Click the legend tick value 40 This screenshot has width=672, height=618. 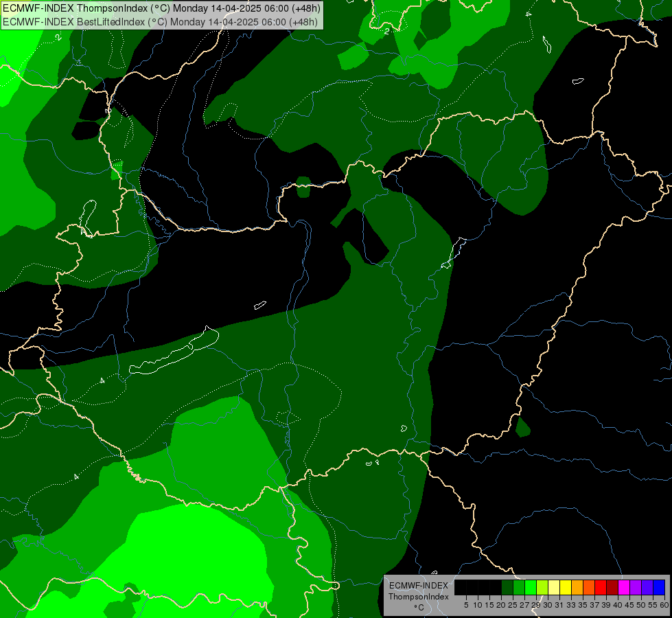(618, 605)
